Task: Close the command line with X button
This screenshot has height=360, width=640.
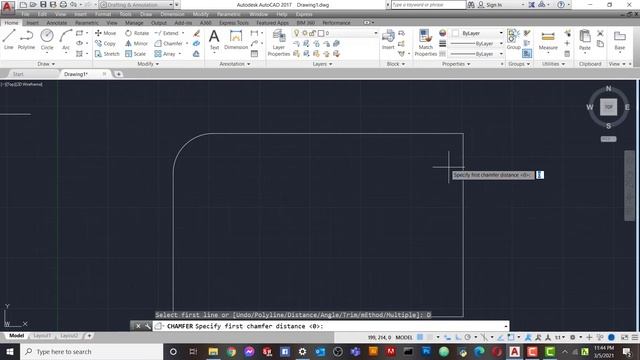Action: [138, 326]
